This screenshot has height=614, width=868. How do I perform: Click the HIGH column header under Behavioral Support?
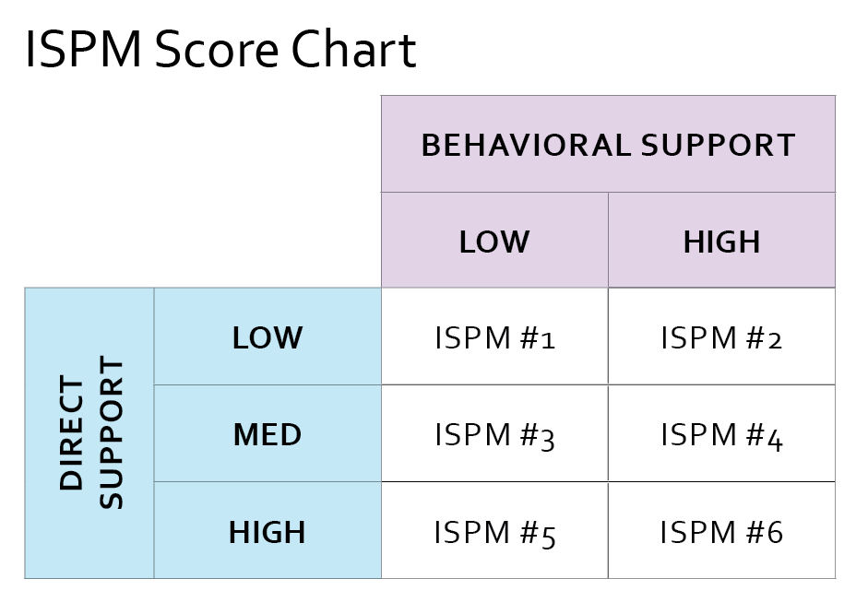(x=721, y=242)
